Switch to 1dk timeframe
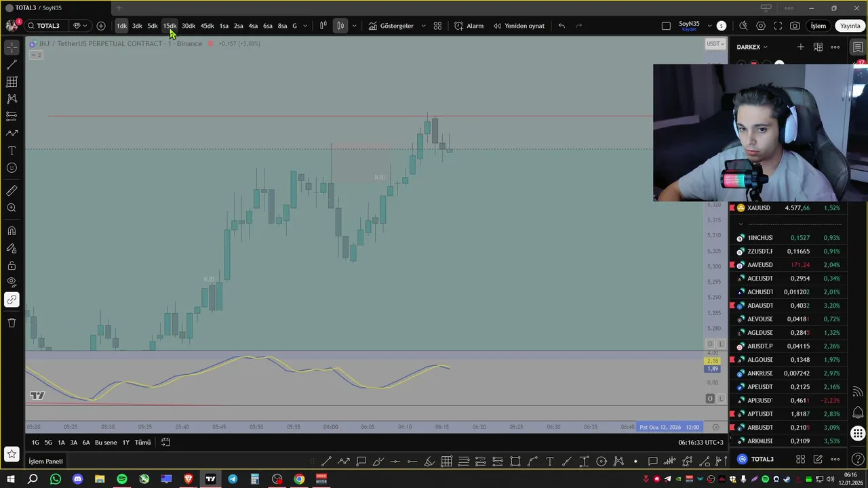Screen dimensions: 868x488 click(121, 26)
